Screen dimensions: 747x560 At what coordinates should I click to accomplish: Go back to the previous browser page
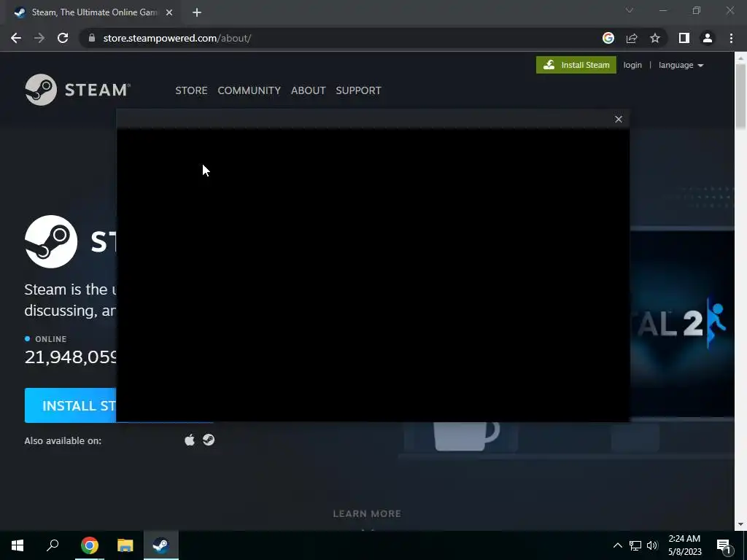coord(16,38)
